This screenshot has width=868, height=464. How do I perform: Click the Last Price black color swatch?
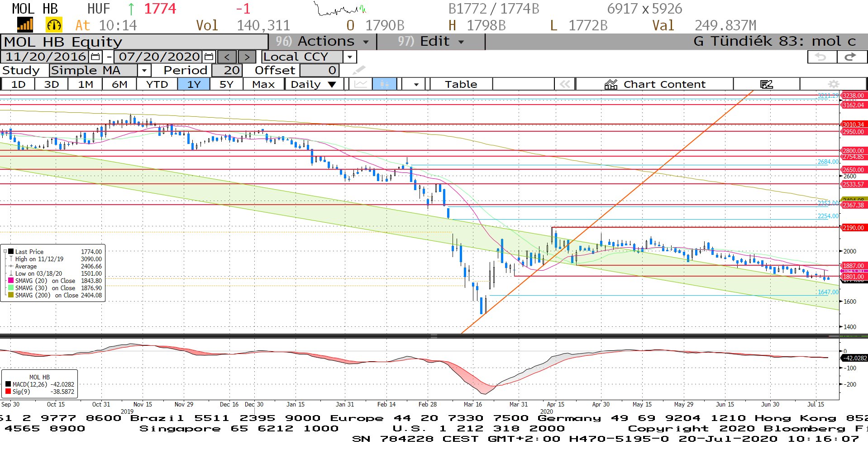tap(11, 252)
